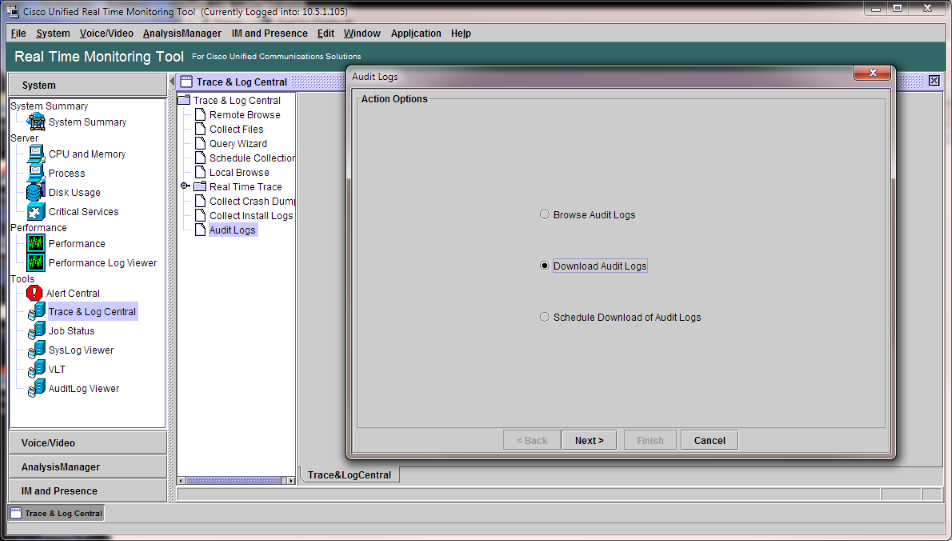Click the Remote Browse document icon
This screenshot has height=541, width=952.
click(200, 114)
